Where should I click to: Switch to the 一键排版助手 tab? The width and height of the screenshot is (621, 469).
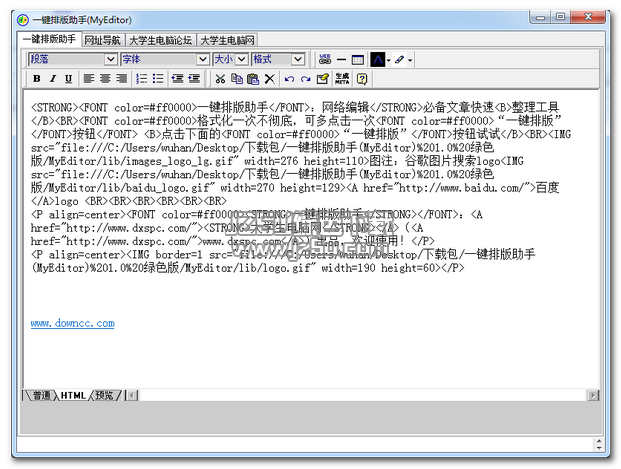[50, 39]
